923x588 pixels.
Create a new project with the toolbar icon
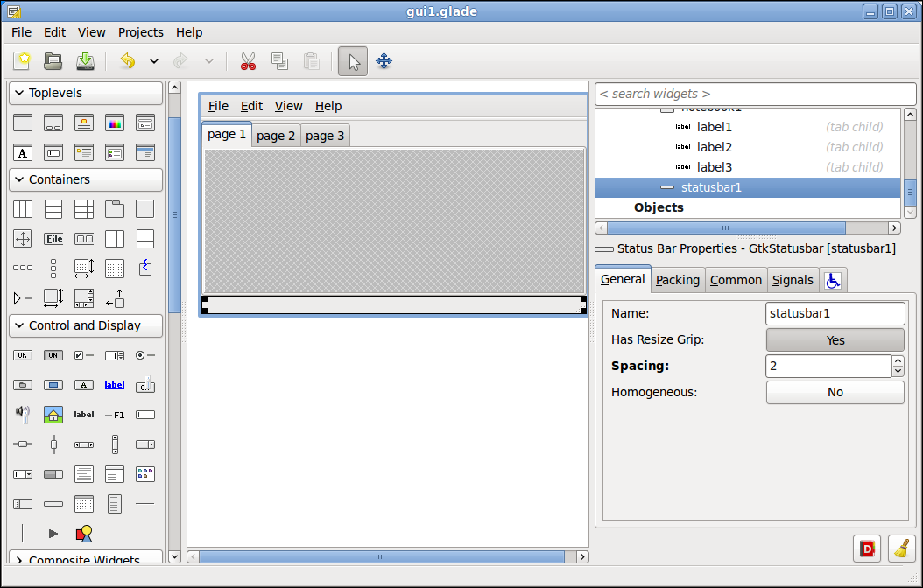click(x=23, y=61)
